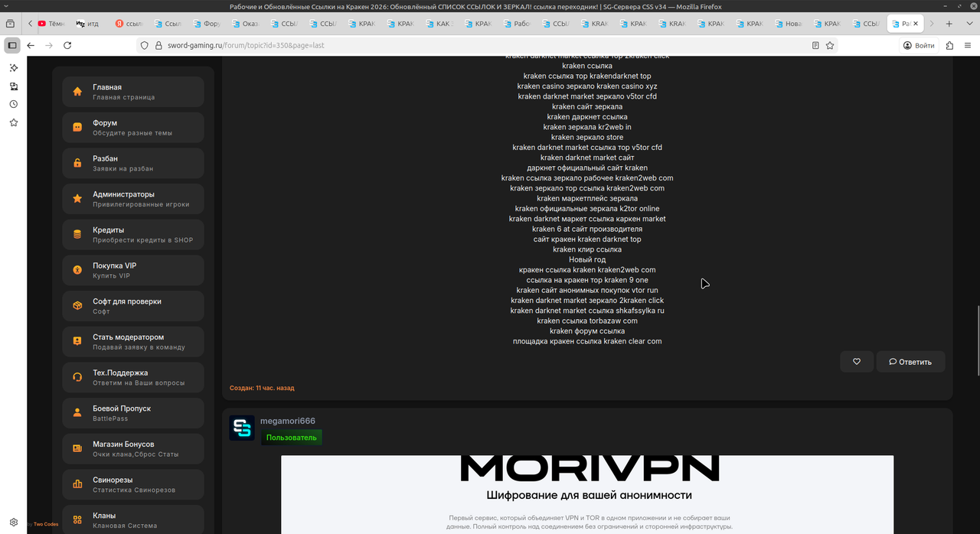Open AI chatbot sparkle sidebar icon
This screenshot has height=534, width=980.
tap(13, 67)
